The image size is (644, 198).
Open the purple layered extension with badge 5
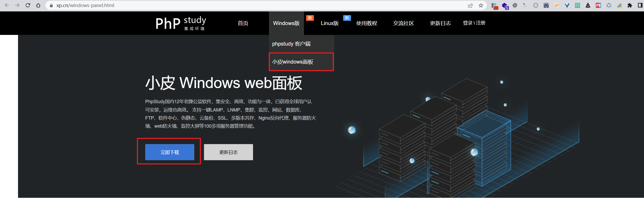505,6
